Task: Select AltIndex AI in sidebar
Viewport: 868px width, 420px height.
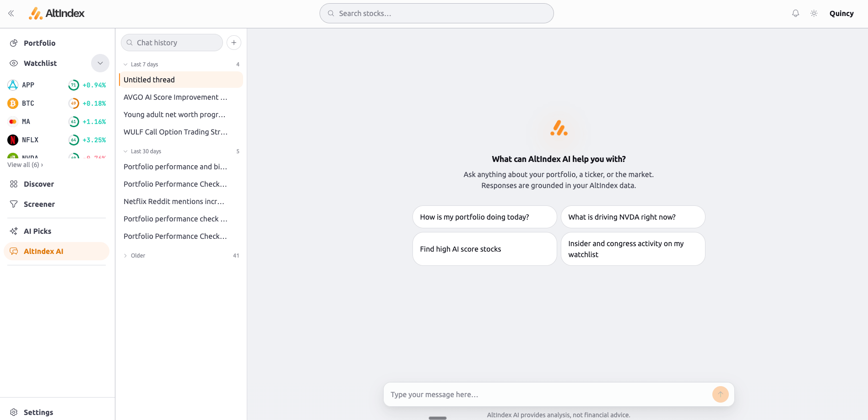Action: click(x=57, y=251)
